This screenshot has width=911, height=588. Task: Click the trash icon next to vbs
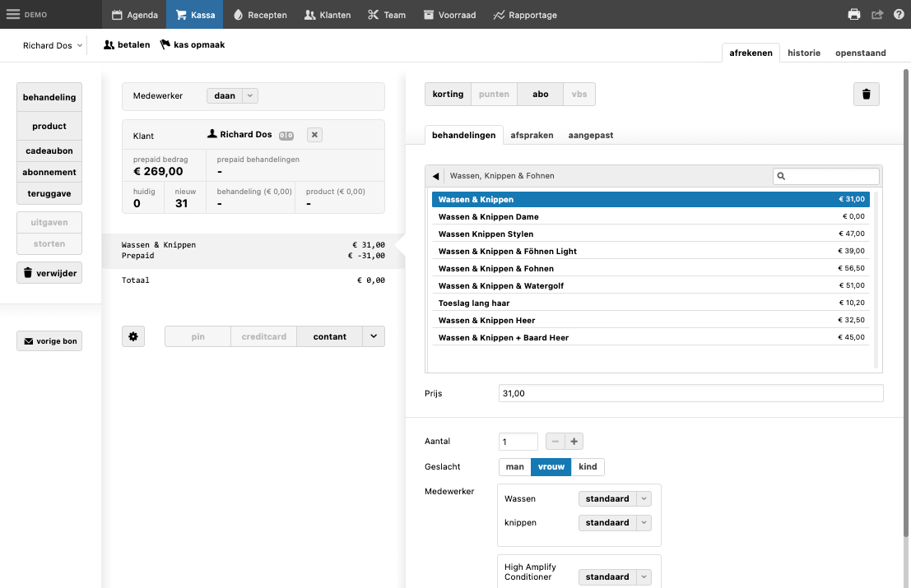pyautogui.click(x=866, y=95)
